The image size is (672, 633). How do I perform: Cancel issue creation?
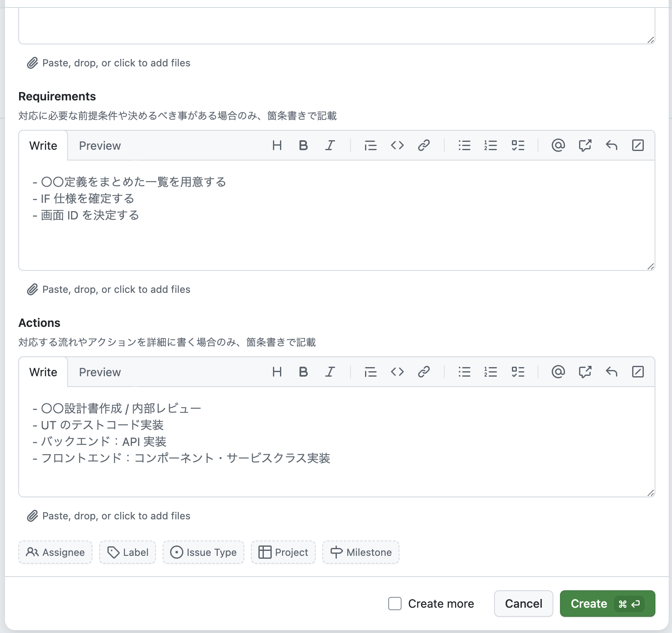(x=523, y=604)
